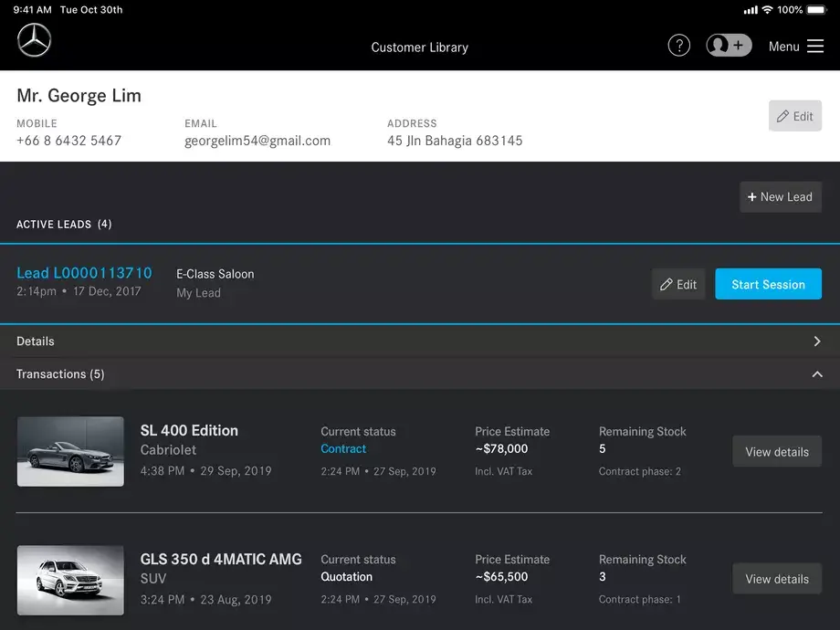Tap Contract phase: 1 text

coord(640,600)
